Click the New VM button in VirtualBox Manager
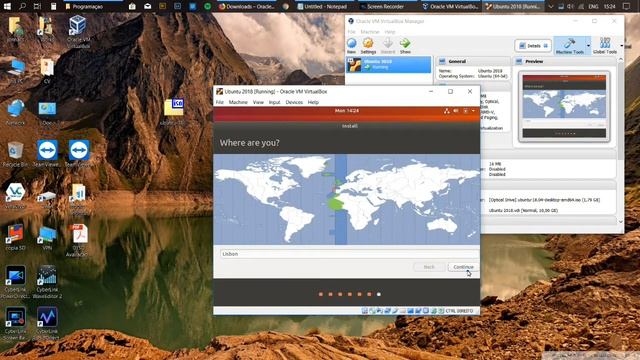This screenshot has width=640, height=360. tap(351, 46)
